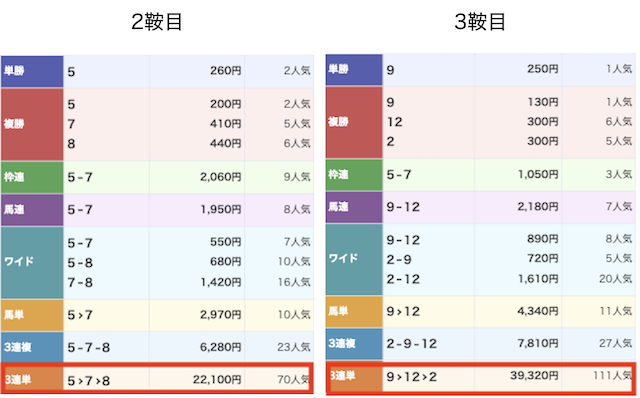This screenshot has width=640, height=398.
Task: Click the 440円 payout value
Action: pyautogui.click(x=226, y=143)
